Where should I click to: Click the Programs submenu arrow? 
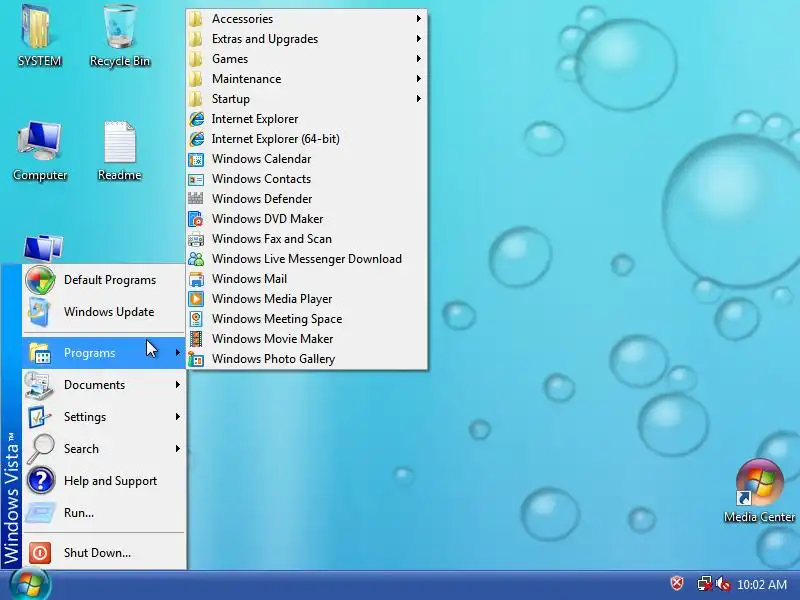178,353
